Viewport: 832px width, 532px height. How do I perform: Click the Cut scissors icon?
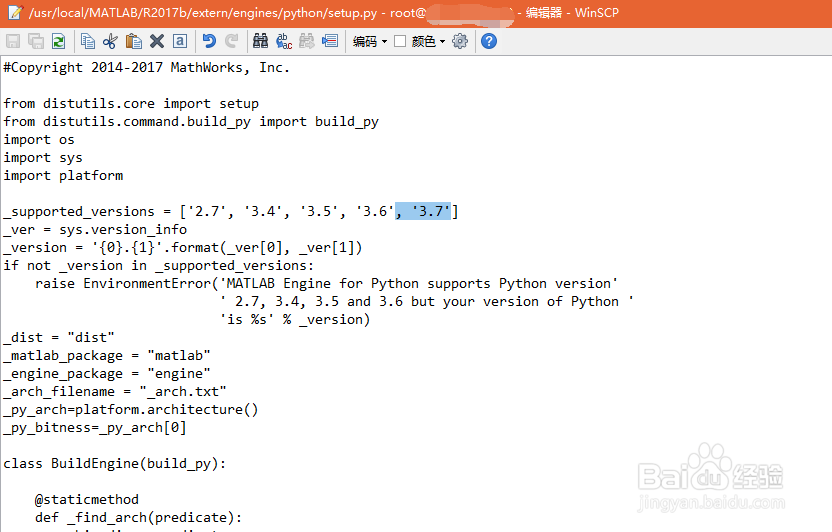(110, 41)
